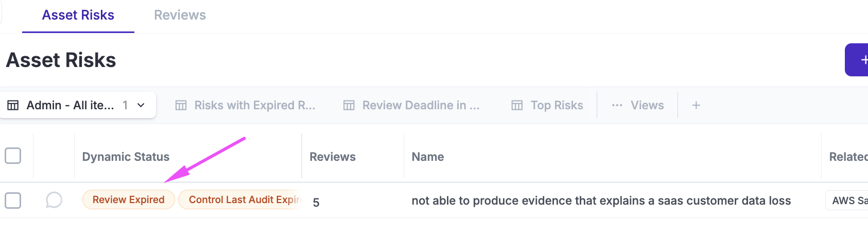The image size is (868, 233).
Task: Sort by the Dynamic Status column header
Action: pos(126,157)
